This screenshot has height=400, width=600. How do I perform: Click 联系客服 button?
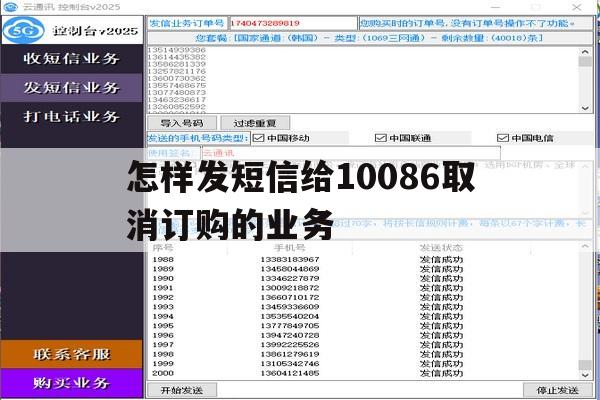pyautogui.click(x=72, y=354)
